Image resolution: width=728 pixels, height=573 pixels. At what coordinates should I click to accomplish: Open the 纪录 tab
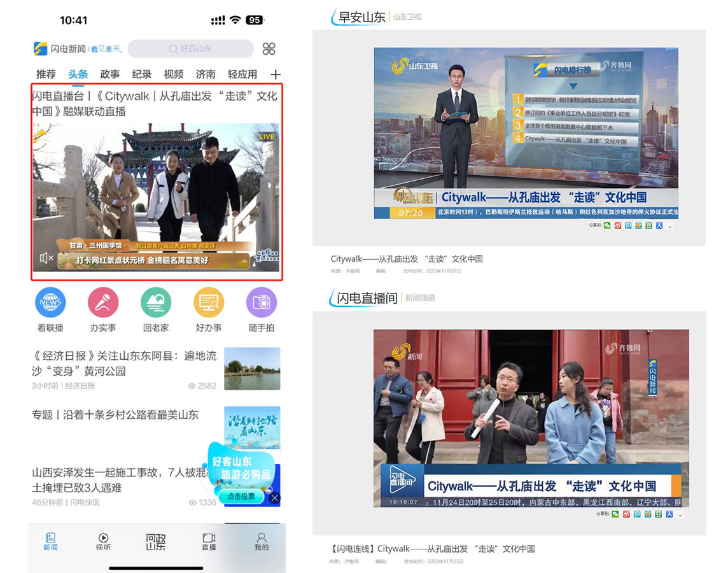pos(142,74)
